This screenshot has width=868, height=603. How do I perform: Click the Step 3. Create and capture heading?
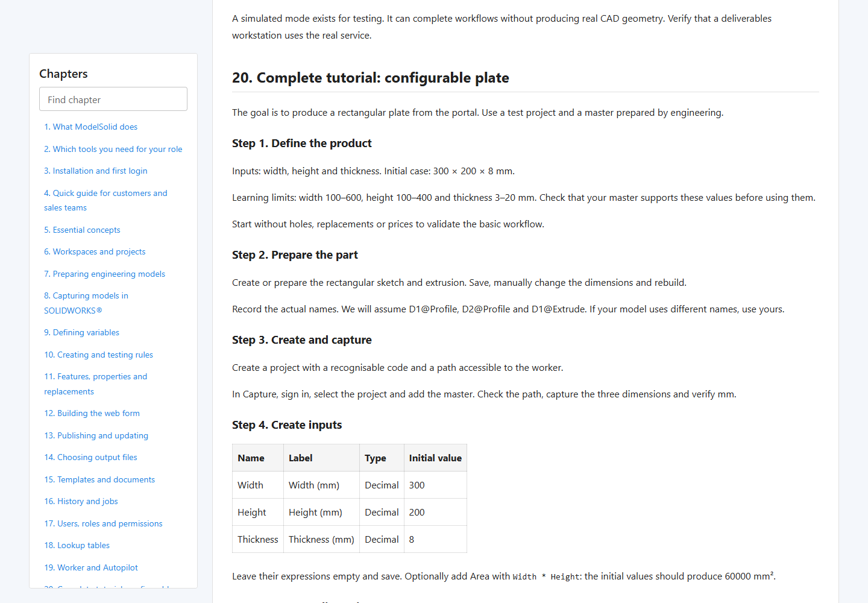click(302, 339)
